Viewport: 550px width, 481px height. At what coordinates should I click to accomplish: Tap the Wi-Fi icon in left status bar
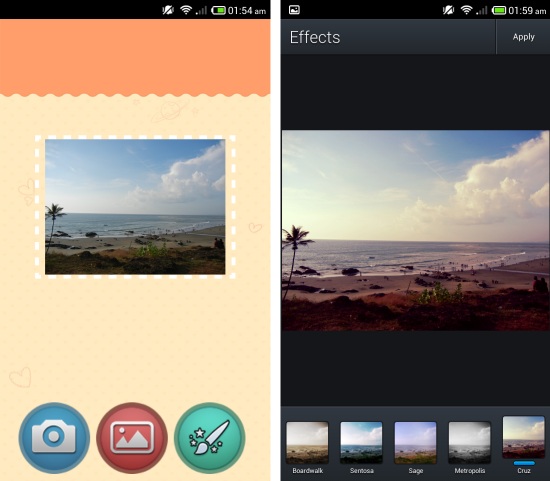coord(186,11)
